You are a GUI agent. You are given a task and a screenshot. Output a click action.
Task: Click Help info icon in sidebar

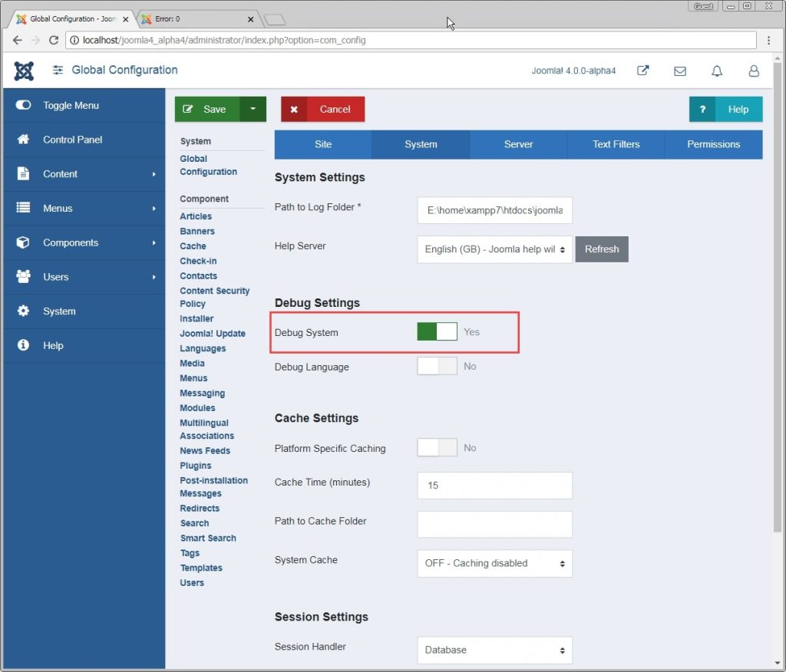[x=23, y=344]
